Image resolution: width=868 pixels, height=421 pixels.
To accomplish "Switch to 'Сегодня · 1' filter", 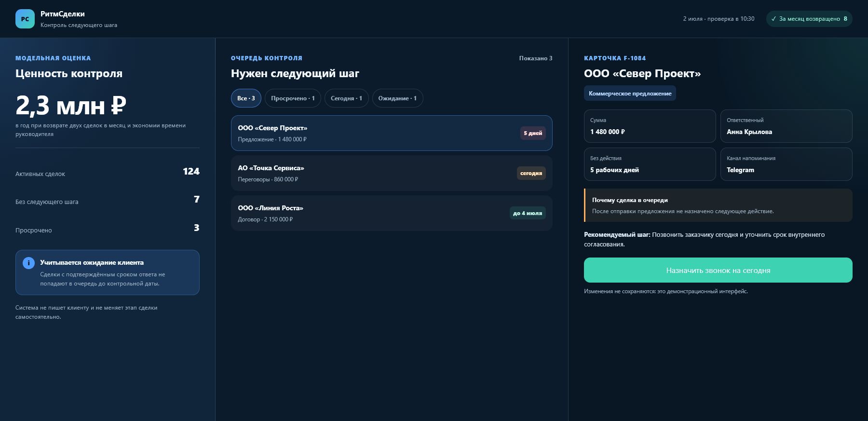I will pyautogui.click(x=346, y=98).
